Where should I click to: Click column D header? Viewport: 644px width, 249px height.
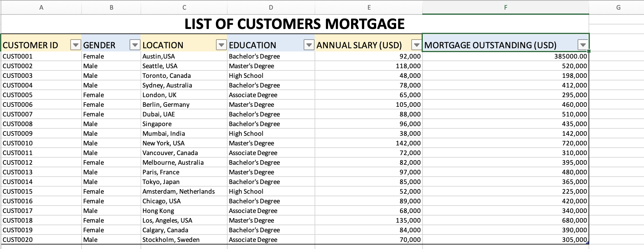pos(271,7)
